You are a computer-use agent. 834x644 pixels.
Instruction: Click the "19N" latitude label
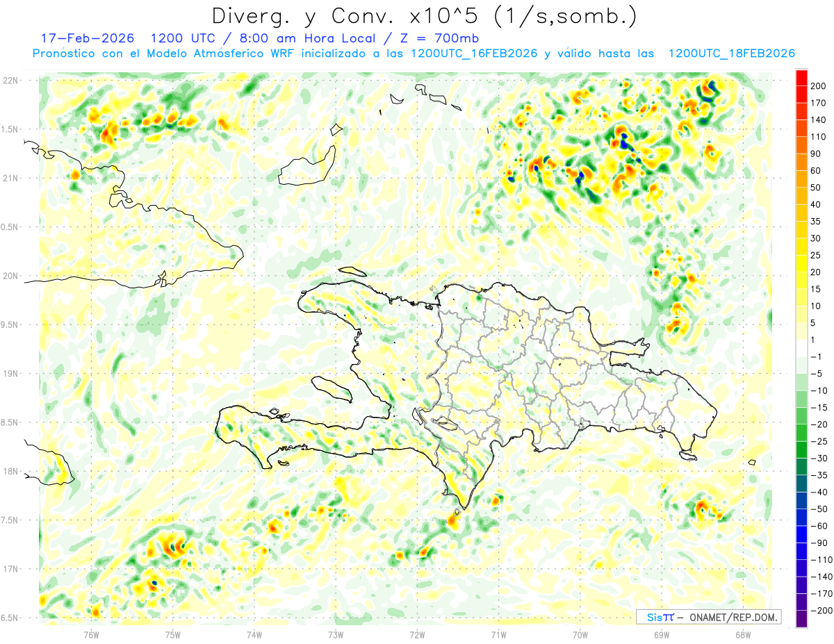11,374
